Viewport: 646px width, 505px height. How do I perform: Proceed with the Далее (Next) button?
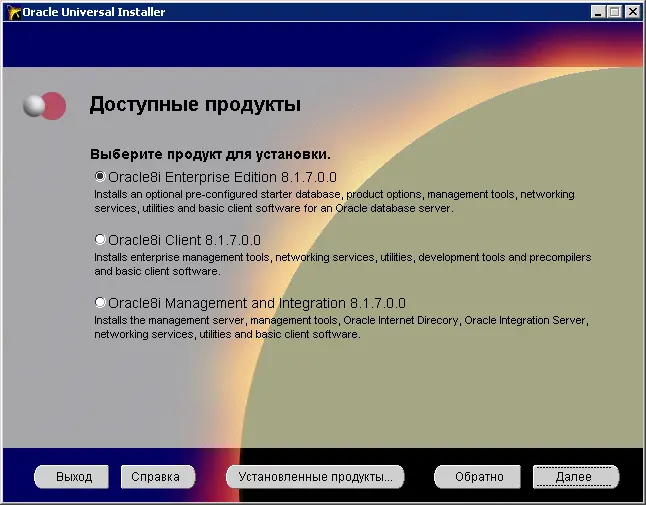pyautogui.click(x=576, y=477)
